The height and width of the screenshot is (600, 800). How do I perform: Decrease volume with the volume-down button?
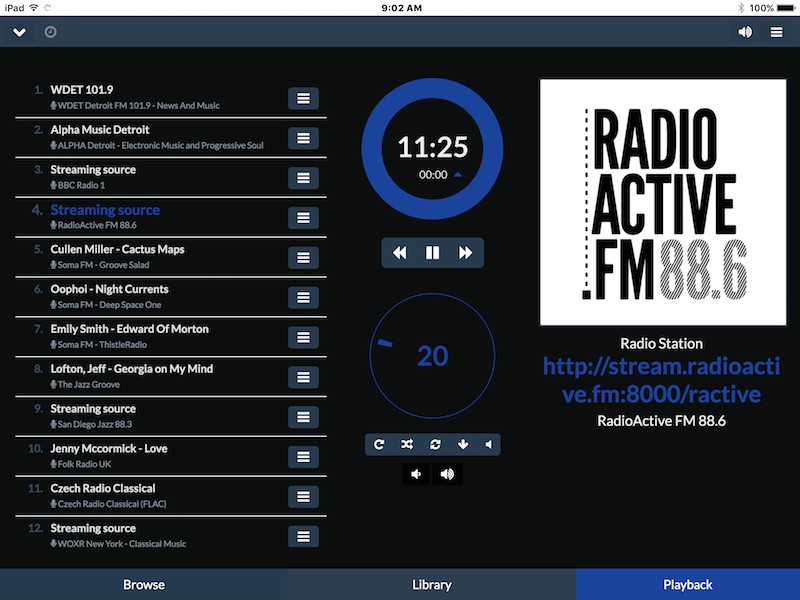(x=416, y=474)
